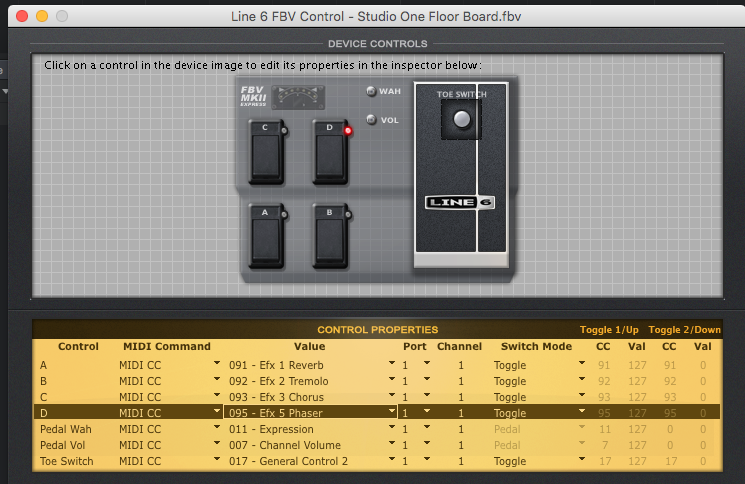Screen dimensions: 745x484
Task: Open Port dropdown in Pedal Wah row
Action: tap(427, 427)
